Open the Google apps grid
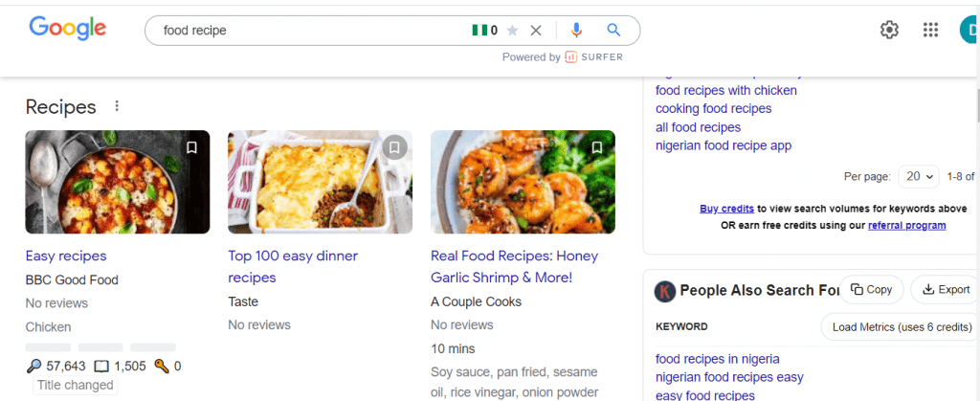Image resolution: width=980 pixels, height=401 pixels. pos(930,30)
